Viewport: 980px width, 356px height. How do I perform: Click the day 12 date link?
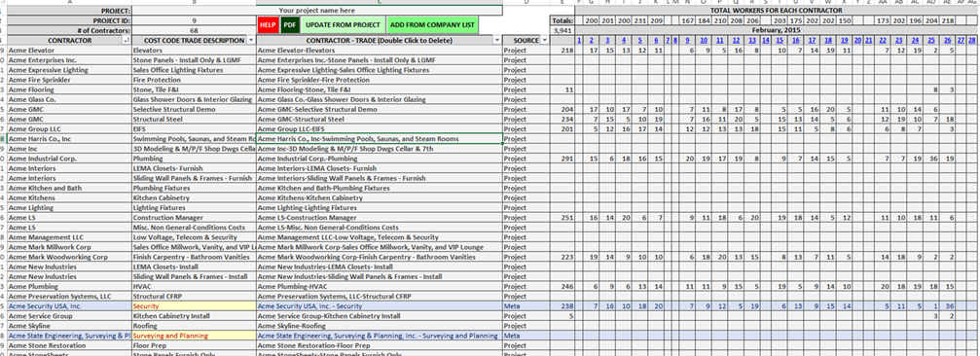(737, 41)
